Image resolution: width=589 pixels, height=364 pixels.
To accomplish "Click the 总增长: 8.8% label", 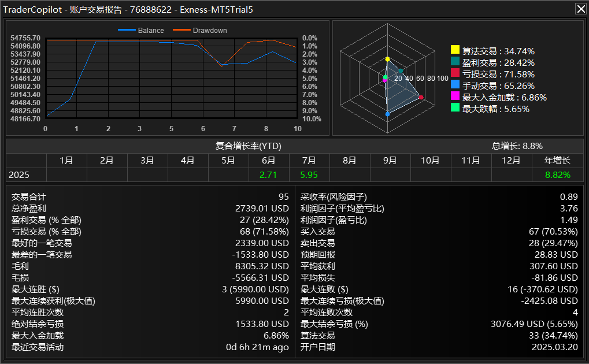I will pyautogui.click(x=517, y=146).
